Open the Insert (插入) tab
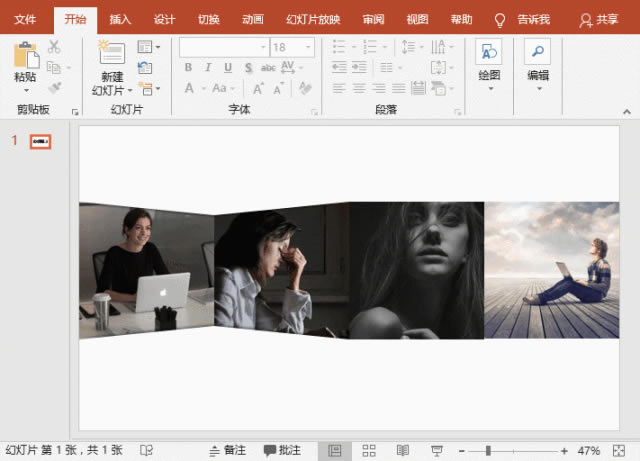The height and width of the screenshot is (461, 640). point(120,19)
